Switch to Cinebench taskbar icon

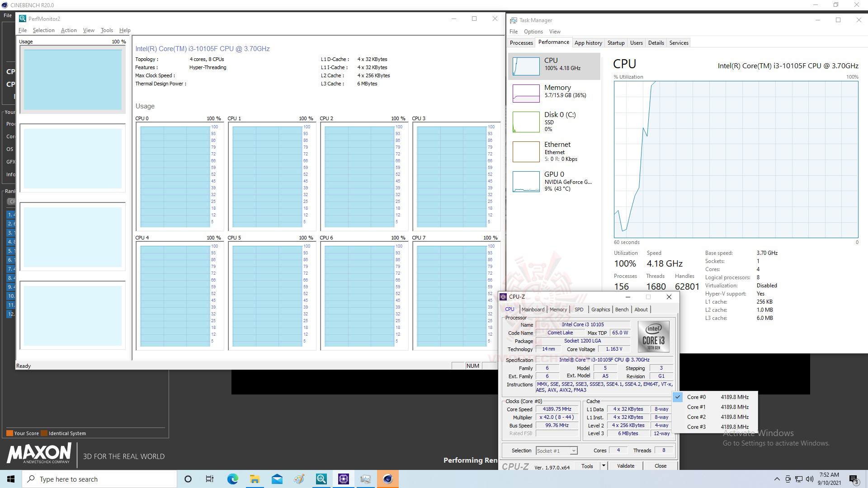tap(387, 479)
